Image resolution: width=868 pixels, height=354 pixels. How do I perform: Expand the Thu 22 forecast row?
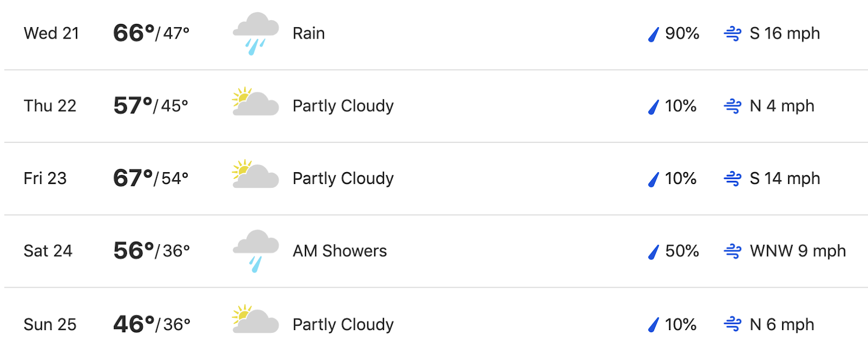click(436, 106)
